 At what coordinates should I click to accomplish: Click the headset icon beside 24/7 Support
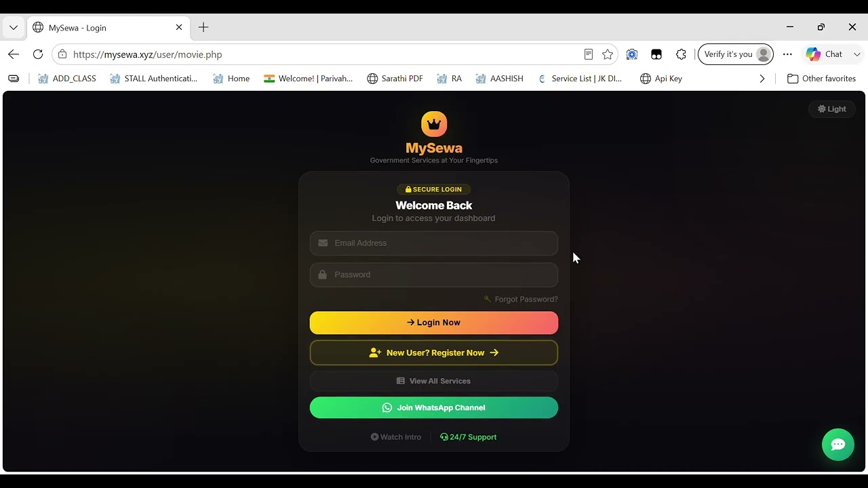[443, 437]
